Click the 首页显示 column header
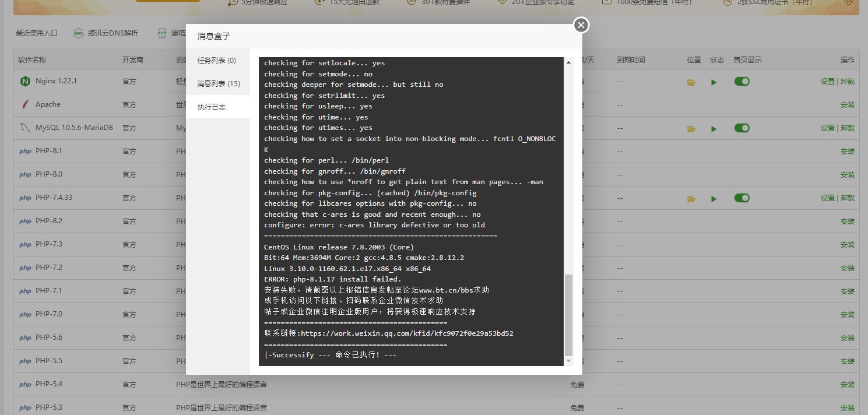 [x=747, y=60]
